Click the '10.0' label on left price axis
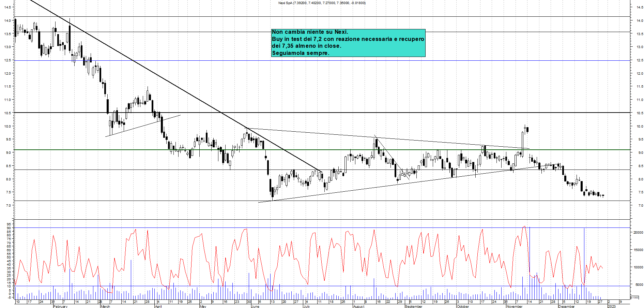 [7, 126]
